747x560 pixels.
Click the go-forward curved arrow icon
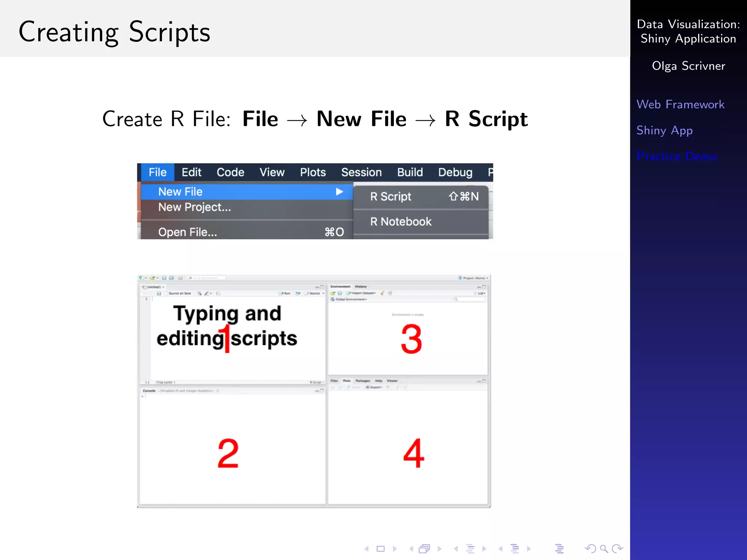coord(618,549)
